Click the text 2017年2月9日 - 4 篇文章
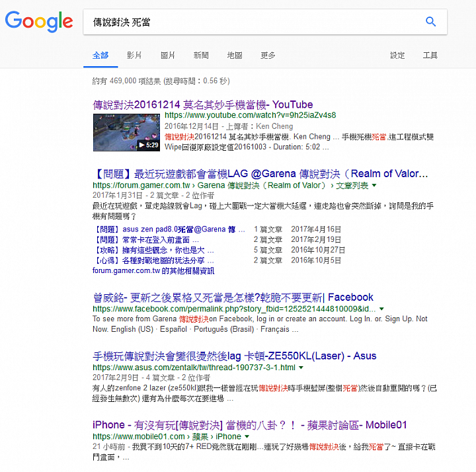 click(134, 377)
